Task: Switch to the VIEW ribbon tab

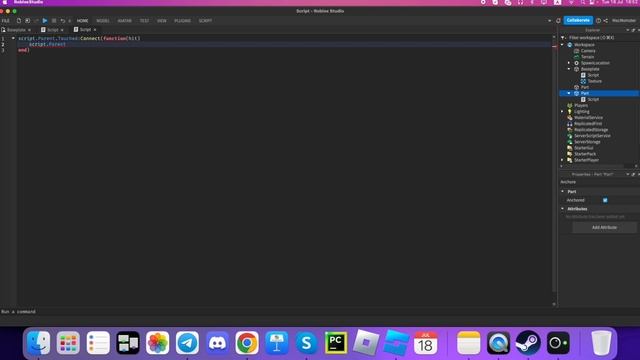Action: coord(162,20)
